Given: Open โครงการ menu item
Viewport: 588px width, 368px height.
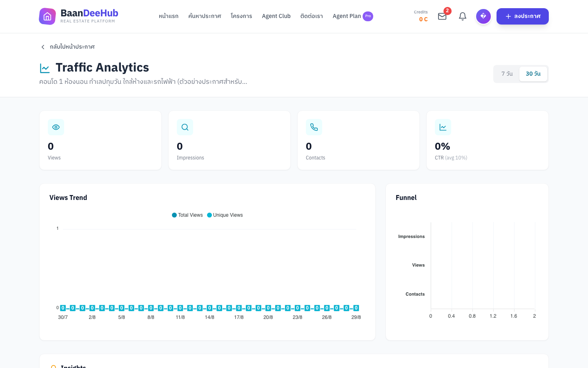Looking at the screenshot, I should 241,16.
